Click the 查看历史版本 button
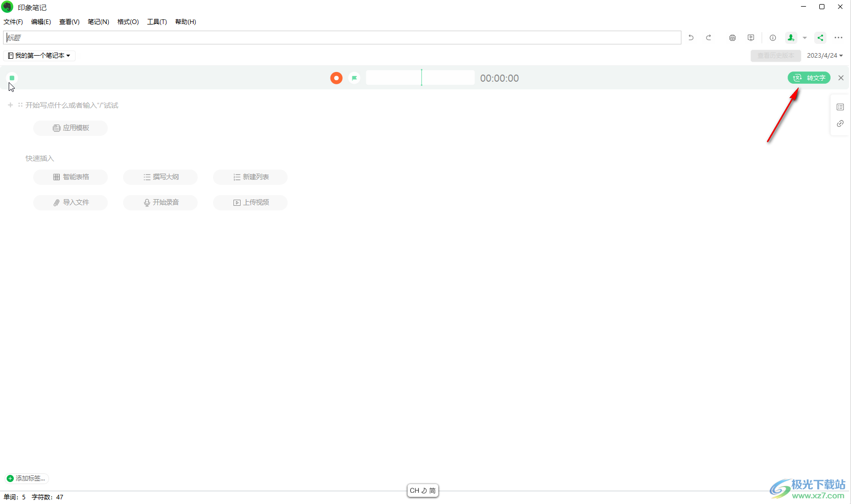The height and width of the screenshot is (504, 851). point(775,56)
